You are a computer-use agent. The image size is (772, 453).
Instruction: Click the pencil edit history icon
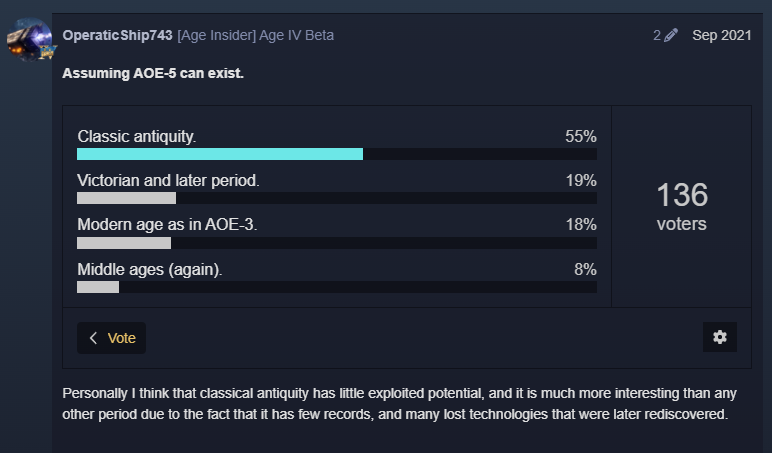point(670,35)
